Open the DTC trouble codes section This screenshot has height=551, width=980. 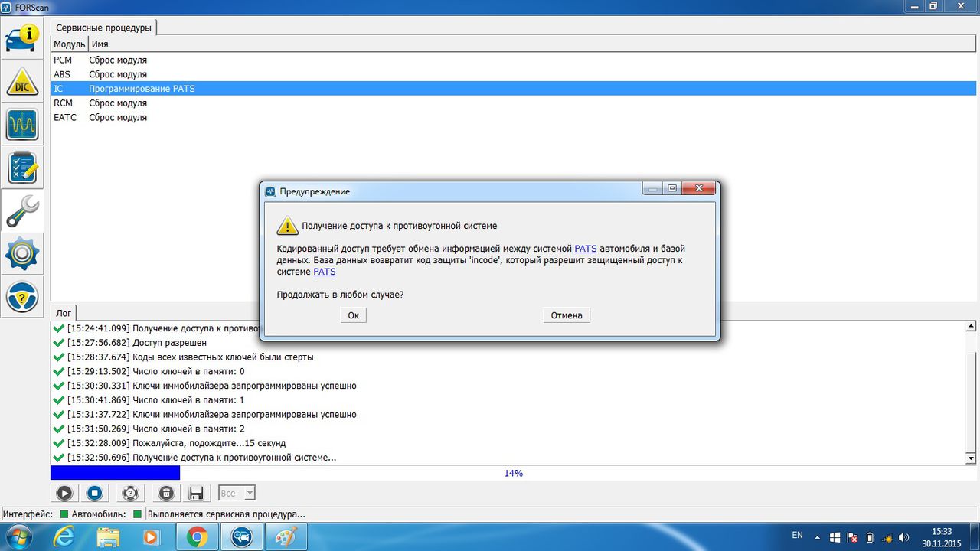pyautogui.click(x=22, y=81)
